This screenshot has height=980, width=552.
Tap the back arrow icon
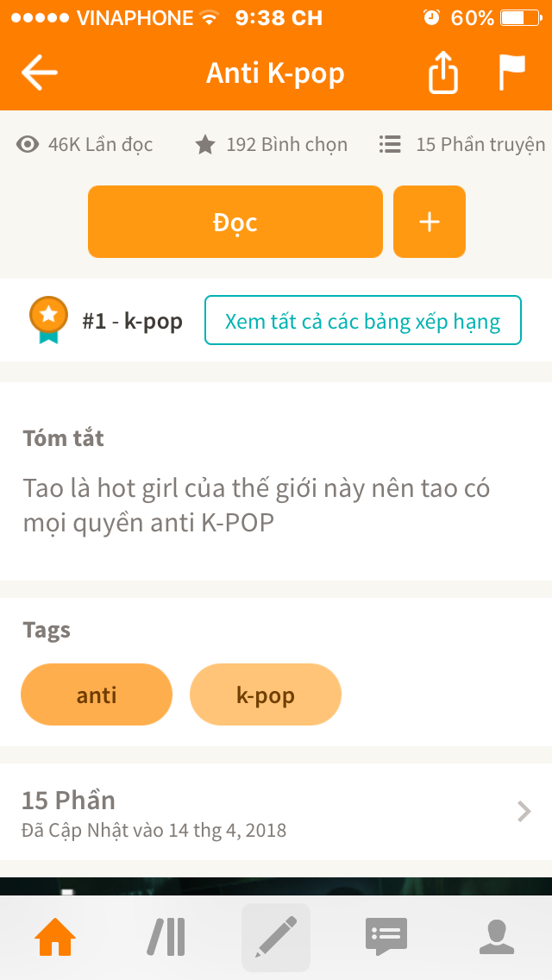[x=40, y=73]
